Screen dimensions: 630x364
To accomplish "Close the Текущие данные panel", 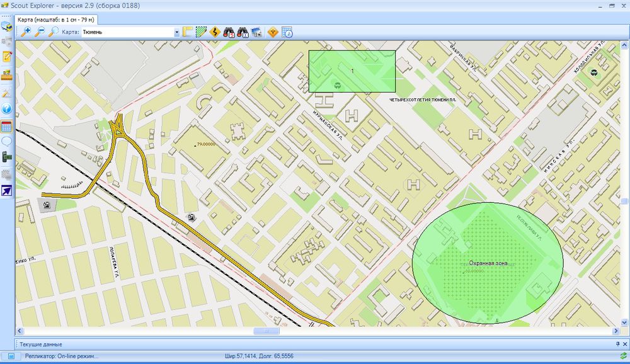I will click(x=625, y=344).
